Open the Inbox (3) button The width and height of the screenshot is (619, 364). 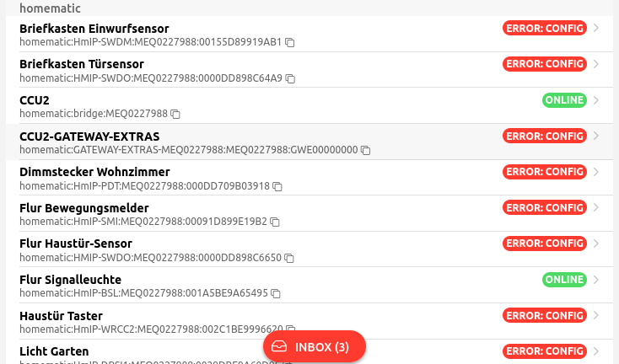click(x=314, y=346)
